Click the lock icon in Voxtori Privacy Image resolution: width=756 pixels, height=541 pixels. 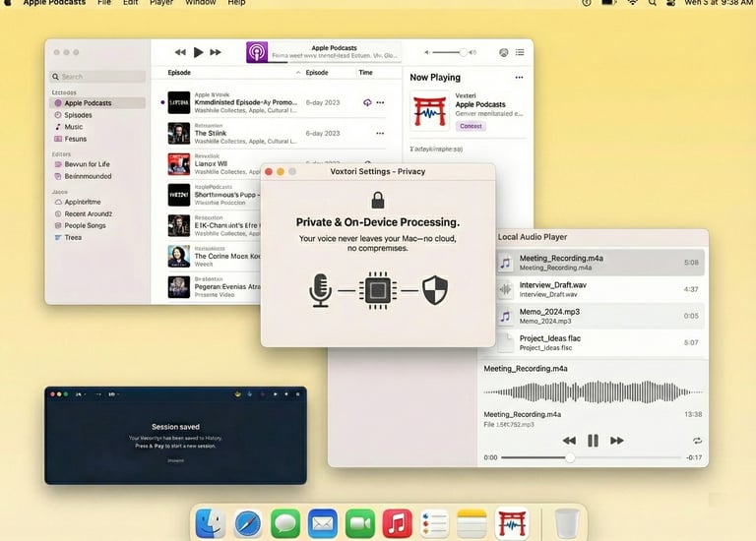pyautogui.click(x=378, y=200)
